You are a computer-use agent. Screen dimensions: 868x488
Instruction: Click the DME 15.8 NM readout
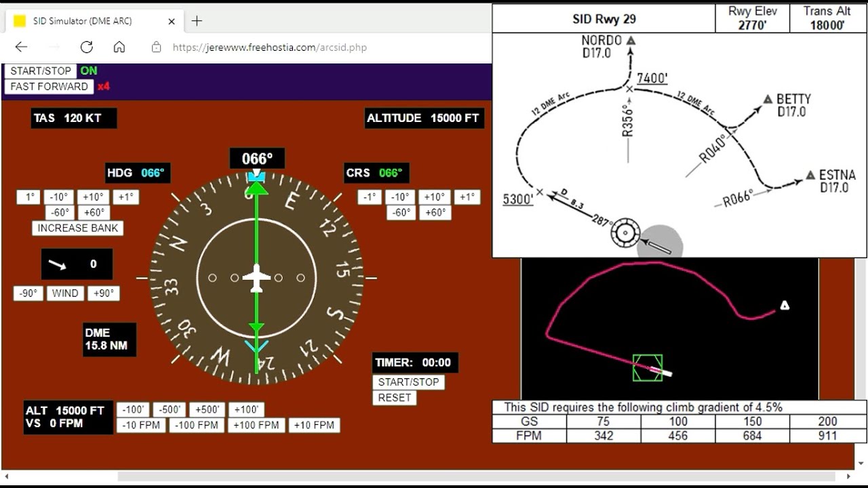[109, 340]
